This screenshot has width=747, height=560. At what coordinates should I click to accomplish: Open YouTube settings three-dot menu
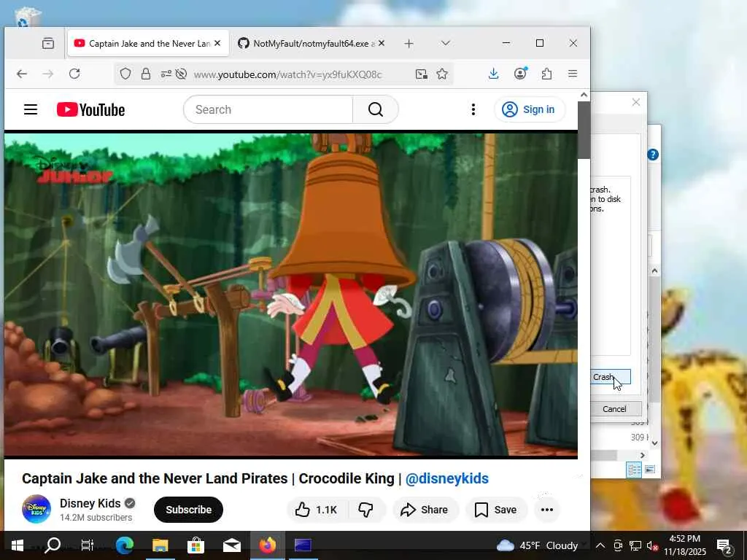(x=473, y=109)
